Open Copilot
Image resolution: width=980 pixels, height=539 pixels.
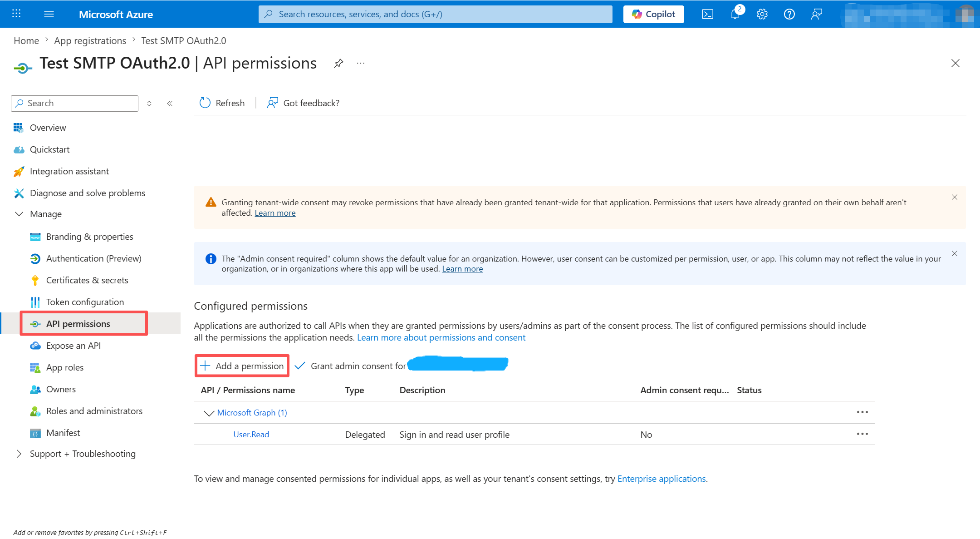click(654, 14)
